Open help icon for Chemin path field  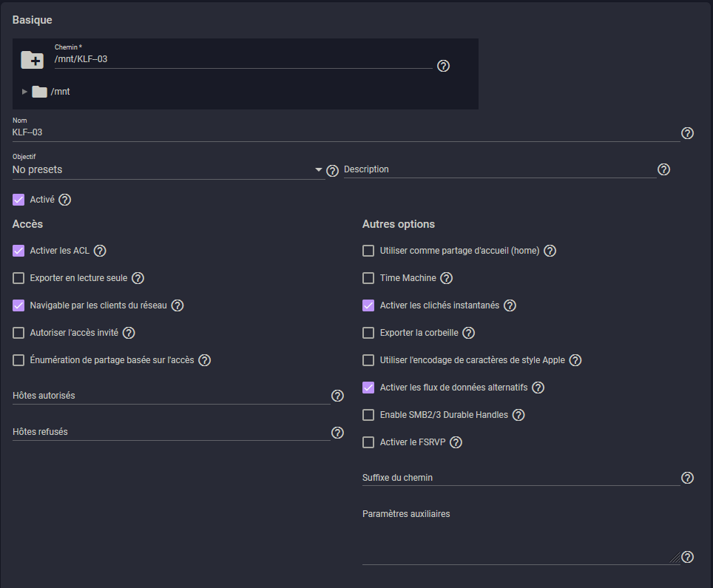click(x=443, y=66)
